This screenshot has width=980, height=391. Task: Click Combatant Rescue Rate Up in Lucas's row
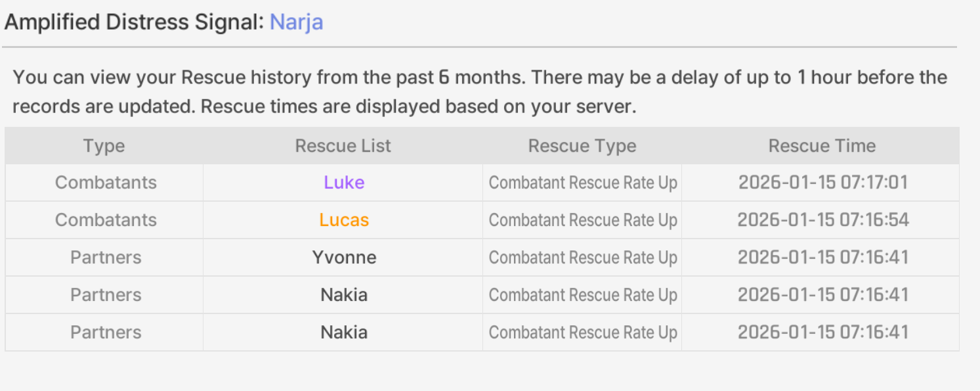point(582,221)
